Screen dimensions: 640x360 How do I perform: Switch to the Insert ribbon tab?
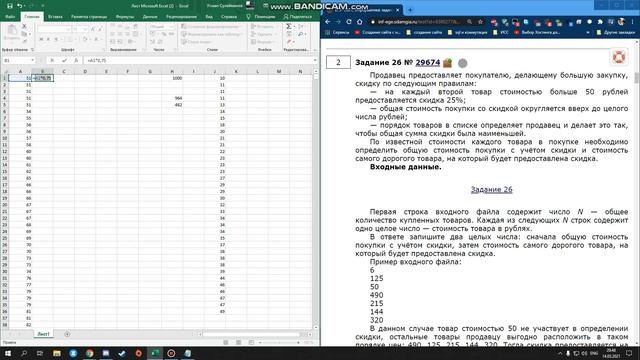pyautogui.click(x=55, y=17)
